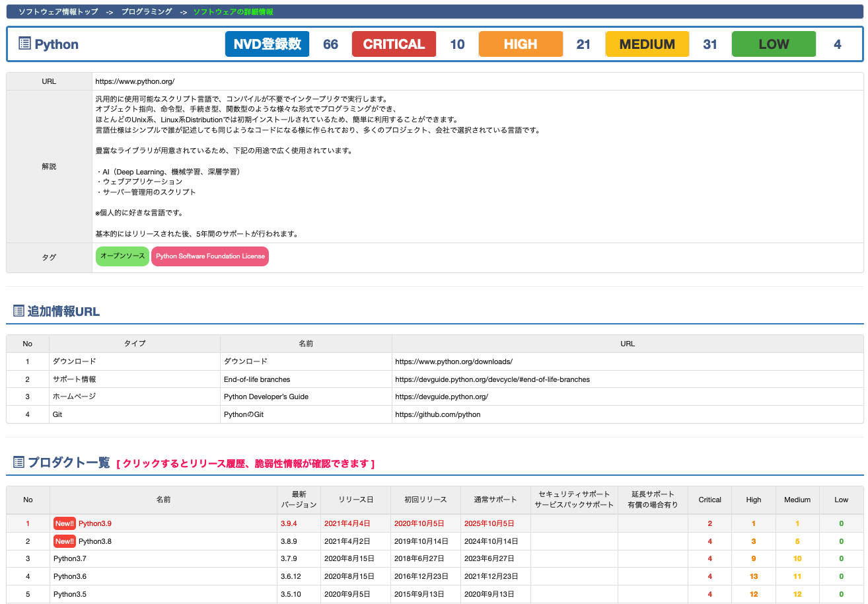
Task: Select the オープンソース tag
Action: click(123, 256)
